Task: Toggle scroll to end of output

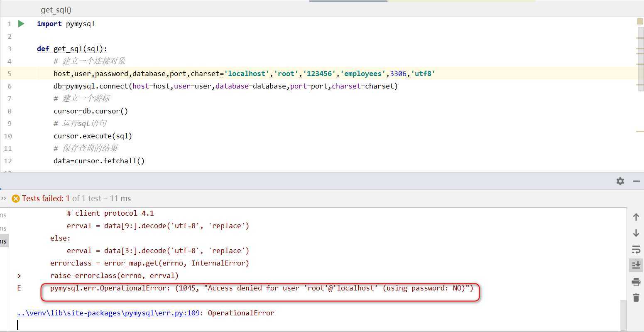Action: [x=636, y=265]
